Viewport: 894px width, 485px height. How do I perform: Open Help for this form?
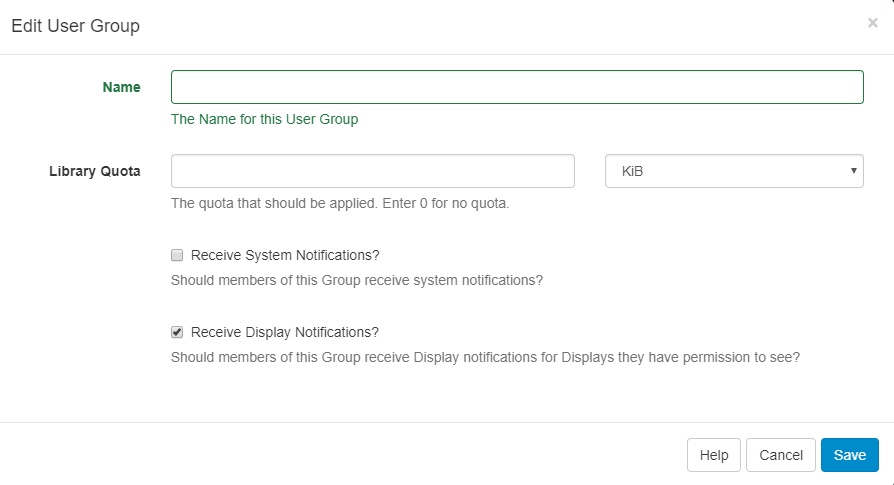click(714, 455)
